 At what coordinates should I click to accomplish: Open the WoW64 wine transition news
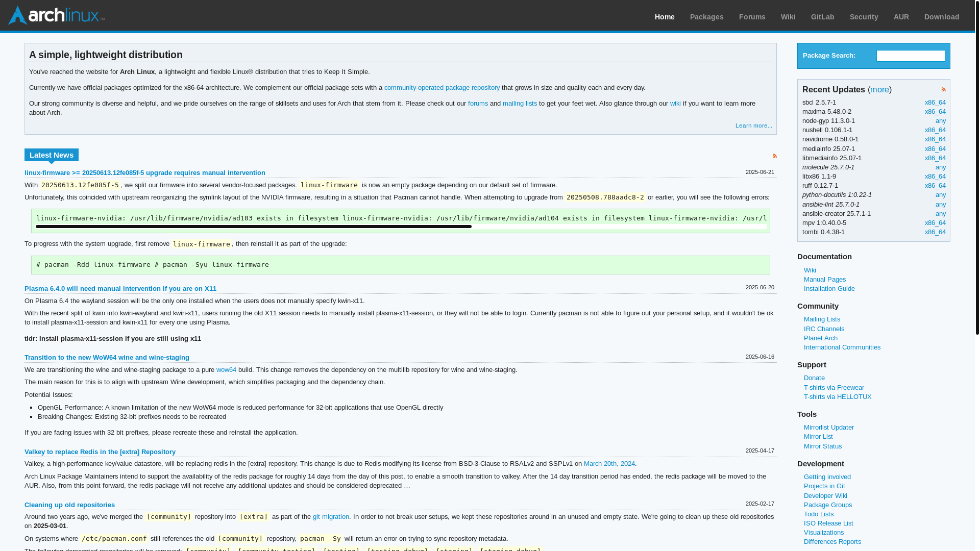point(107,358)
